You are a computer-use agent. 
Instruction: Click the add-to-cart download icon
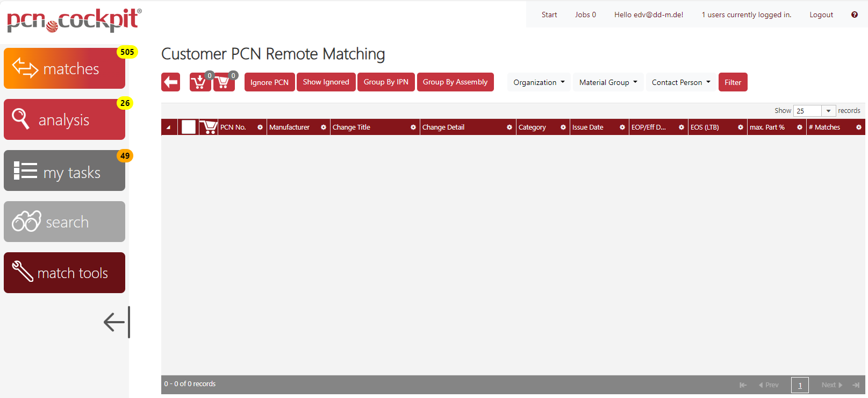pyautogui.click(x=199, y=82)
